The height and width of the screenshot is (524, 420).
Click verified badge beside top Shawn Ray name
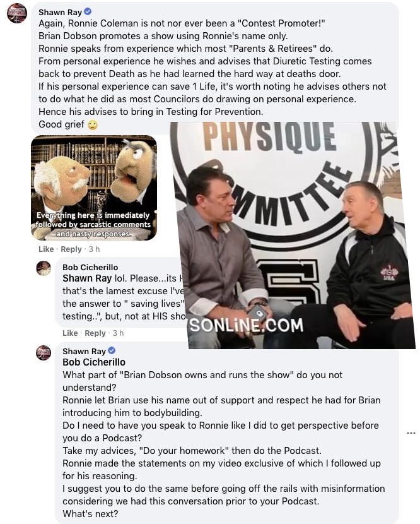[x=88, y=12]
